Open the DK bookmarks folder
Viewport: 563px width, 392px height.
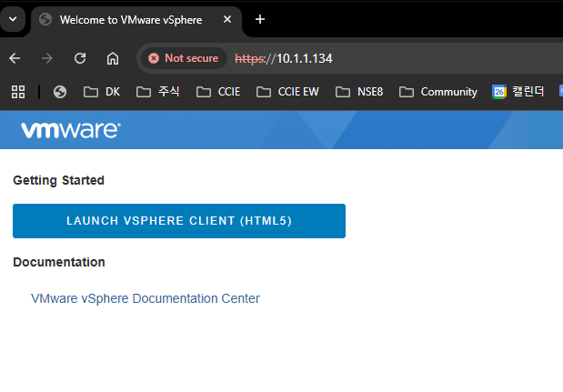click(x=102, y=92)
